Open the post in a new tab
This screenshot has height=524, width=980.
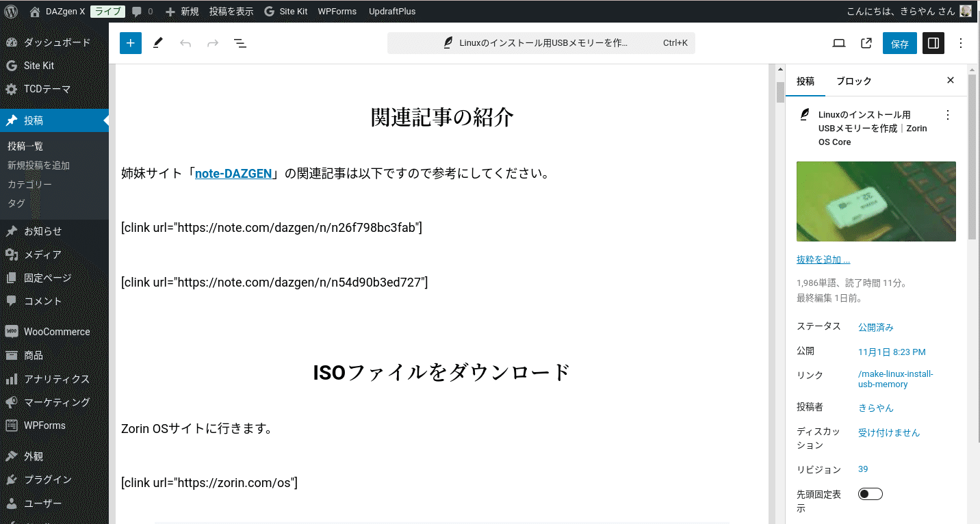coord(865,42)
